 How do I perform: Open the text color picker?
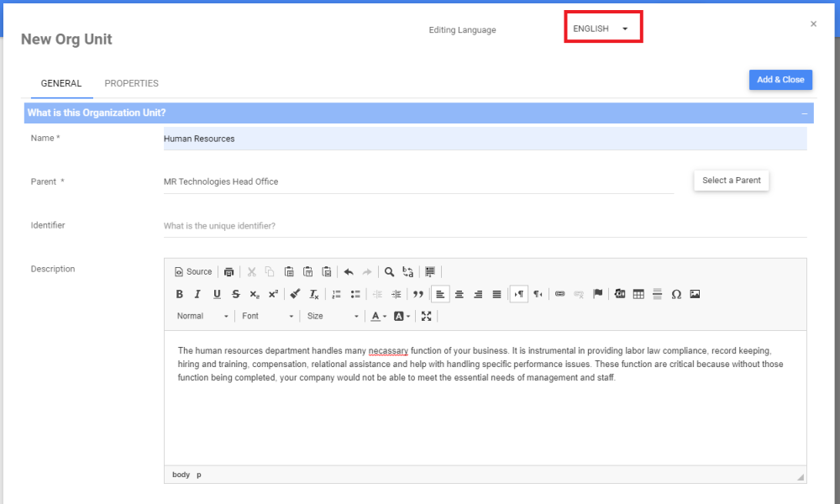378,316
